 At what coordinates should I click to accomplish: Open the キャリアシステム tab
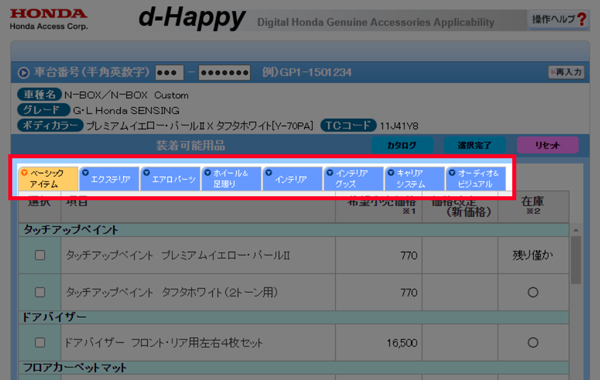point(415,178)
